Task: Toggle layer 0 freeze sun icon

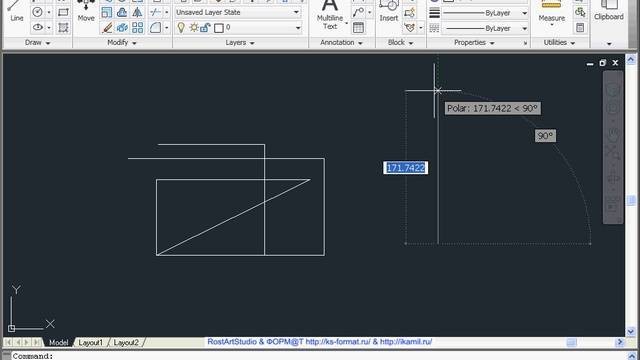Action: pyautogui.click(x=193, y=27)
